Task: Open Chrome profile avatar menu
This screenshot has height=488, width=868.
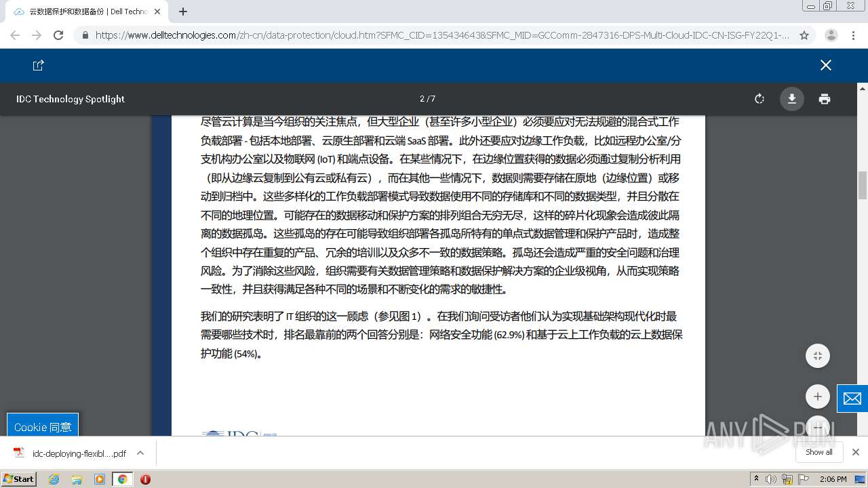Action: click(831, 35)
